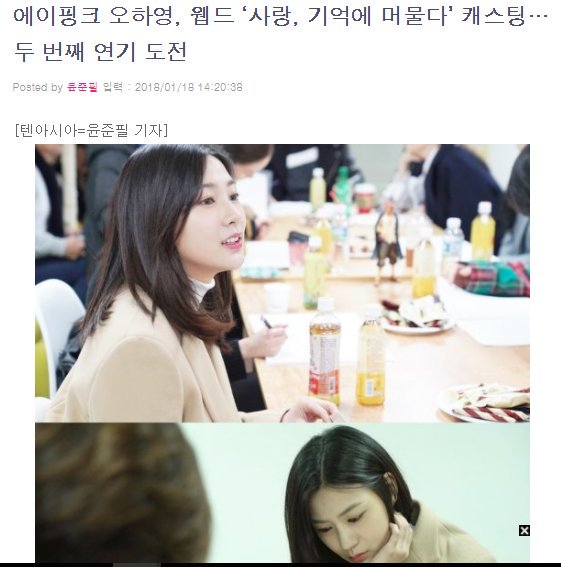The height and width of the screenshot is (567, 561).
Task: Open author link 윤준필 next to Posted by
Action: click(82, 87)
